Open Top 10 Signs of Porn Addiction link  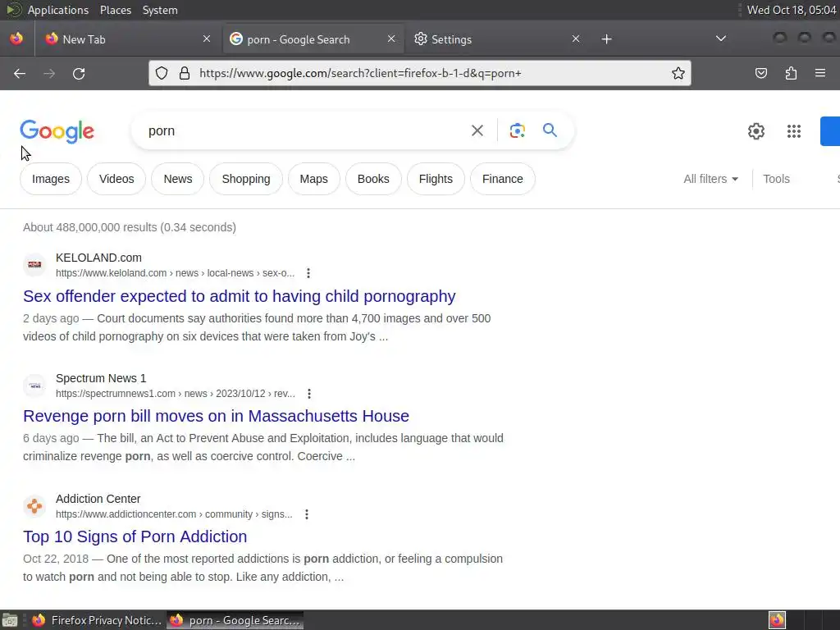tap(135, 536)
